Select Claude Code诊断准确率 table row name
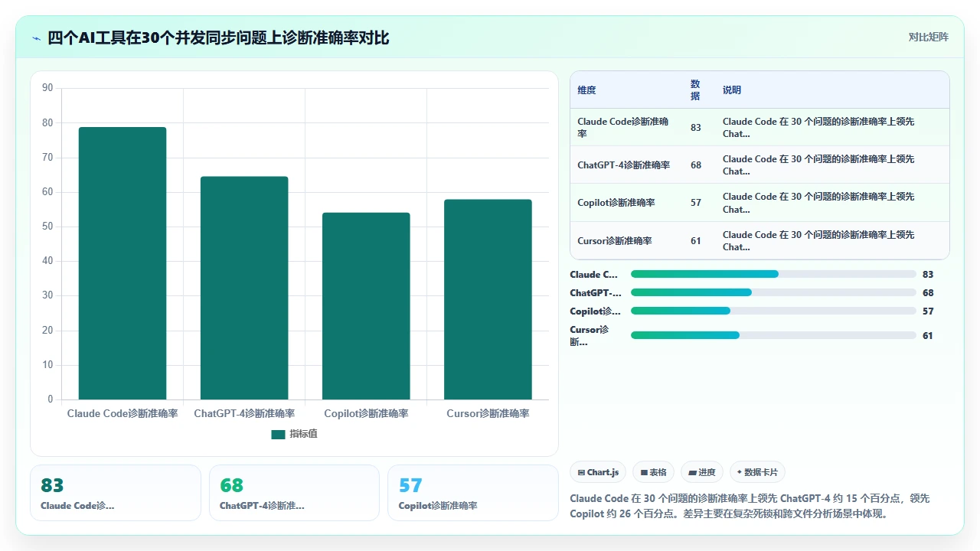 click(622, 127)
